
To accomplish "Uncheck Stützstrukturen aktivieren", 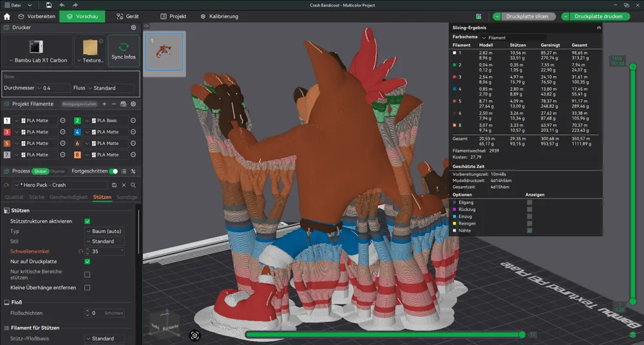I will point(87,221).
